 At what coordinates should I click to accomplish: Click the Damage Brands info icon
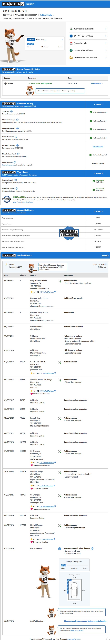15,180
